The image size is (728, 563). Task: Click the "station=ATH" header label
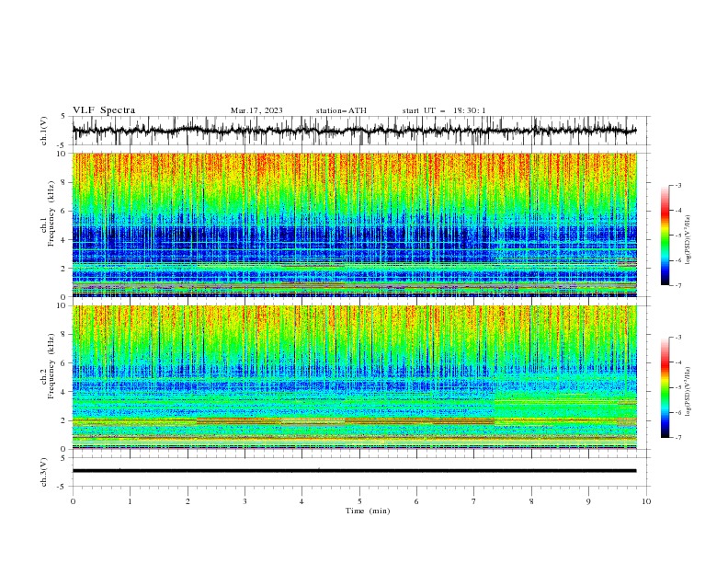[341, 110]
